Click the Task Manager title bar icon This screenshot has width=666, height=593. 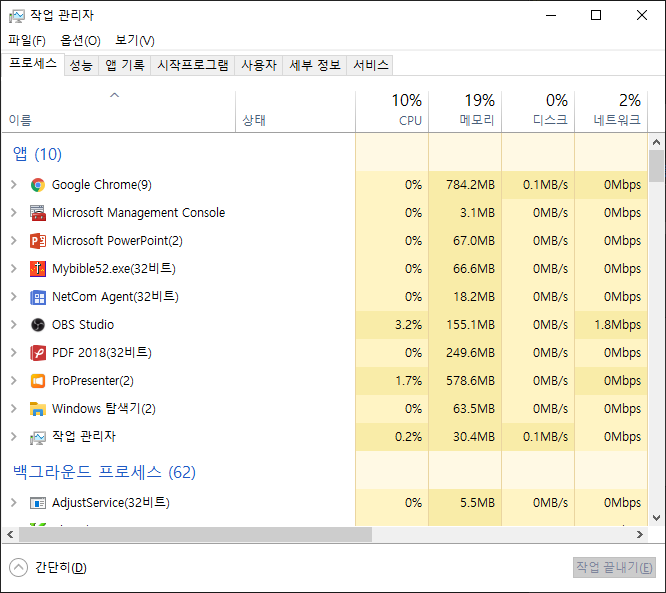[17, 16]
